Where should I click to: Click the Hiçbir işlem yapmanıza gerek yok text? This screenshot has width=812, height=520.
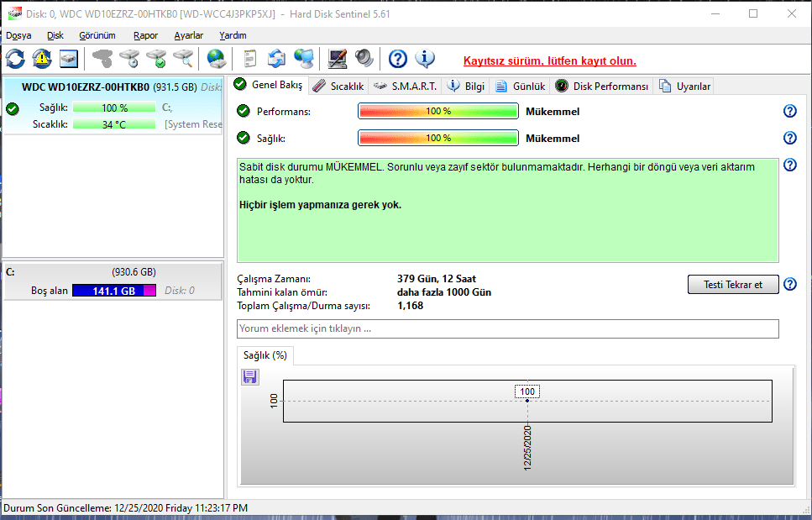(x=320, y=205)
